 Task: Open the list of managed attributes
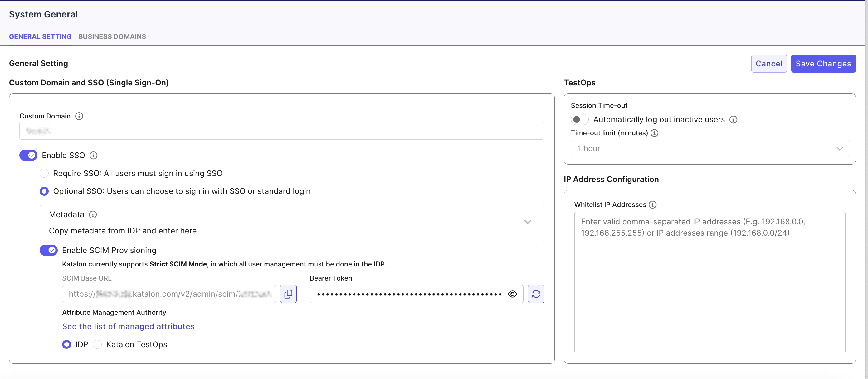click(128, 326)
